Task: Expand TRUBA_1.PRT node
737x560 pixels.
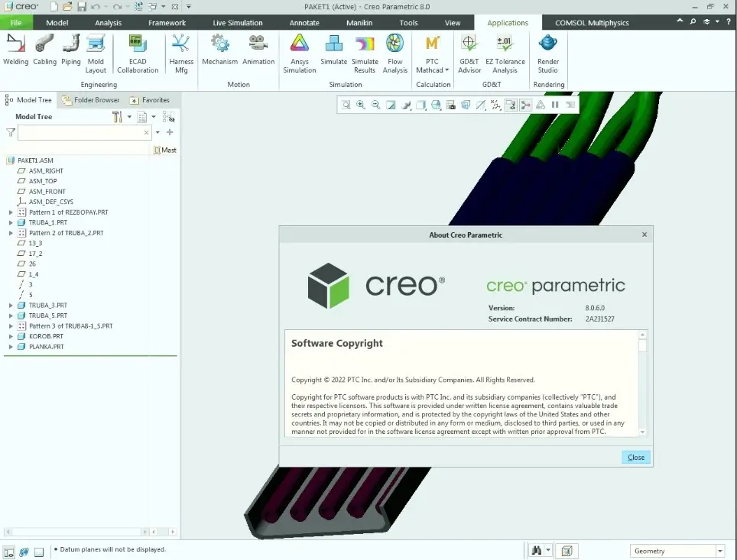Action: pos(11,222)
